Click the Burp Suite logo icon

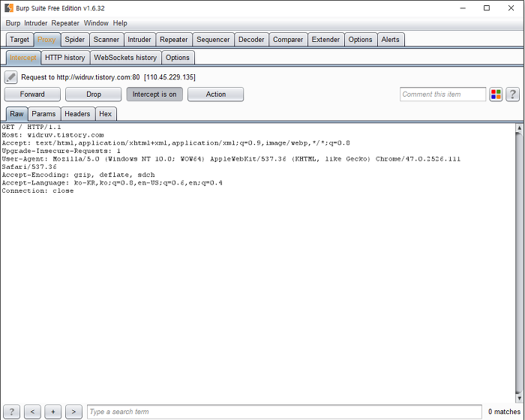(9, 8)
